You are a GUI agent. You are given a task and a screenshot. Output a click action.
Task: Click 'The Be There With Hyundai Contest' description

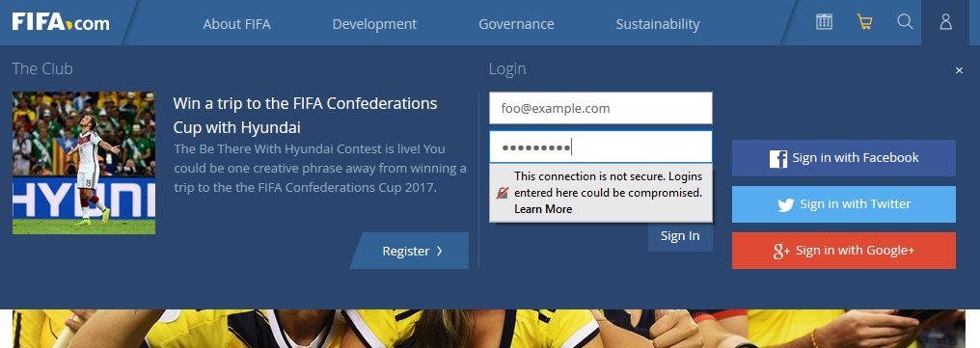[x=320, y=168]
